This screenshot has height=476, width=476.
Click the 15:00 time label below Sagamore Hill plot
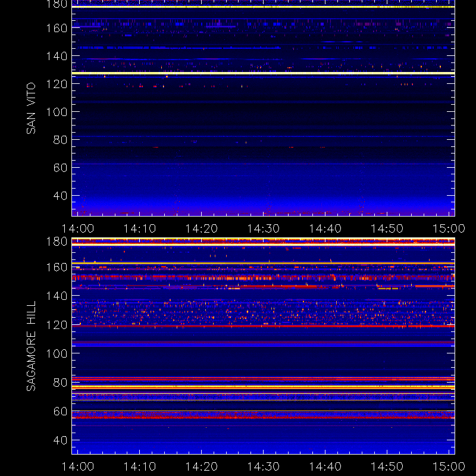(x=449, y=466)
